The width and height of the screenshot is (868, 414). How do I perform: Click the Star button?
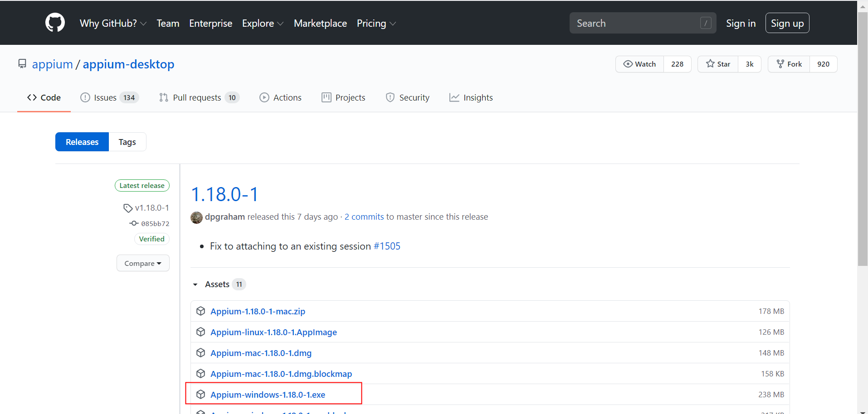pos(718,64)
